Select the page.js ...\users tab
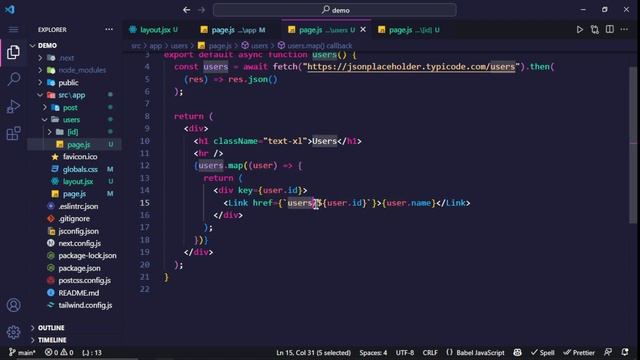 322,30
